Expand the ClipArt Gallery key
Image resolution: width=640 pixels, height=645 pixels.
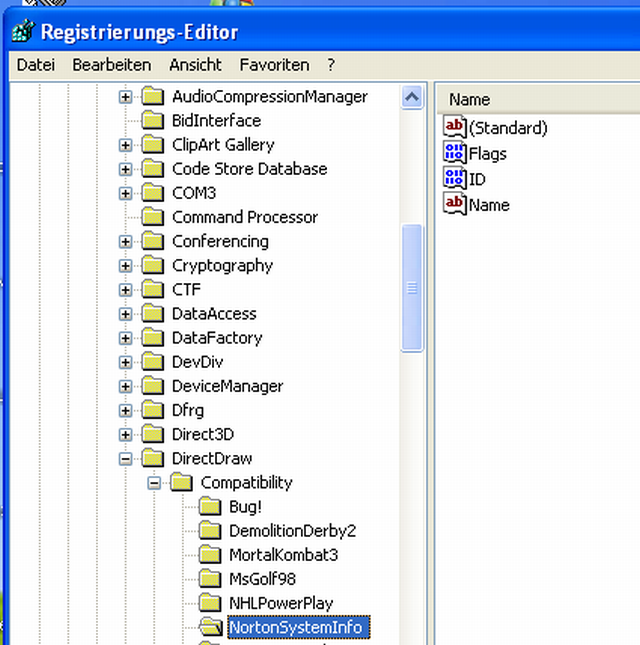[125, 145]
